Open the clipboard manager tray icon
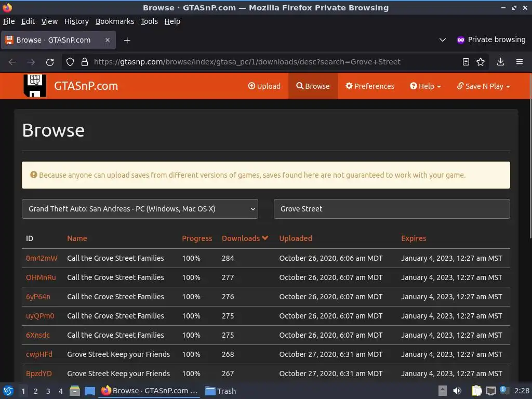The width and height of the screenshot is (532, 399). 476,391
